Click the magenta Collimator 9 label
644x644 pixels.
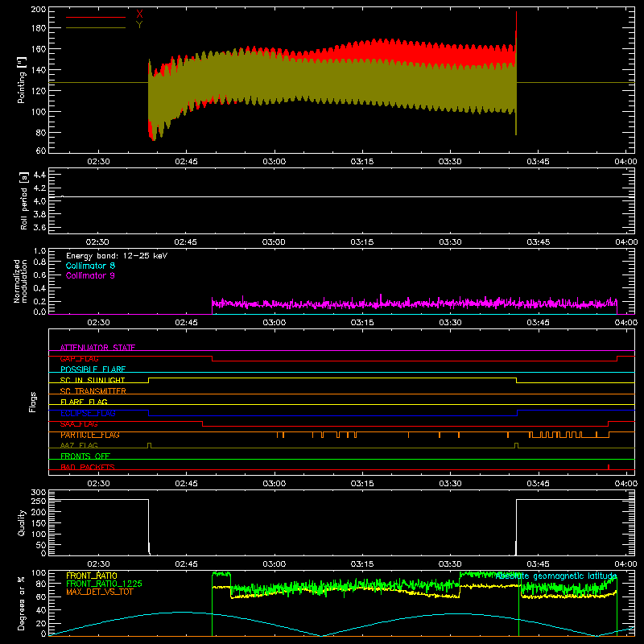click(90, 275)
